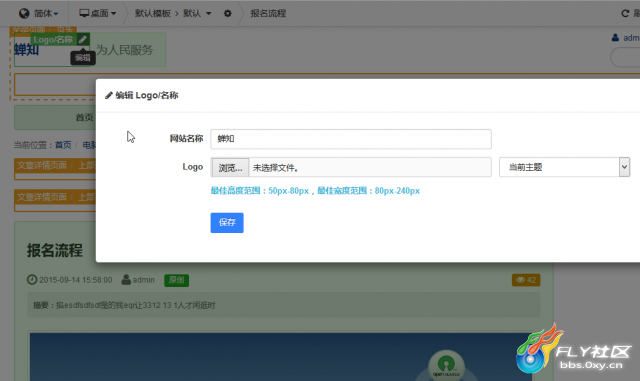Image resolution: width=640 pixels, height=381 pixels.
Task: Click the 报名流程 article heading
Action: point(55,250)
